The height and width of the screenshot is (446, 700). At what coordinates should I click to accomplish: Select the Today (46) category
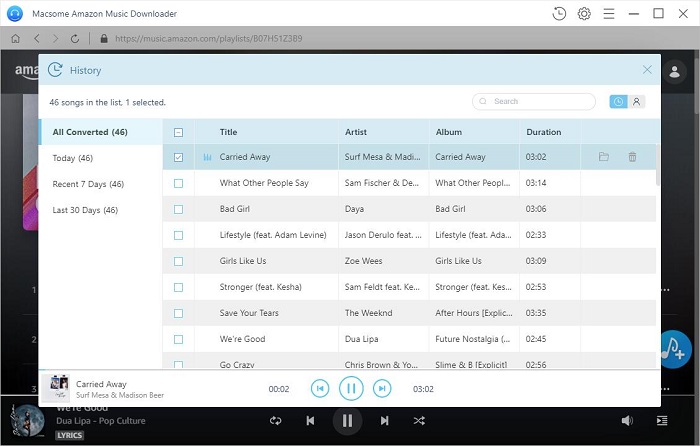(101, 158)
